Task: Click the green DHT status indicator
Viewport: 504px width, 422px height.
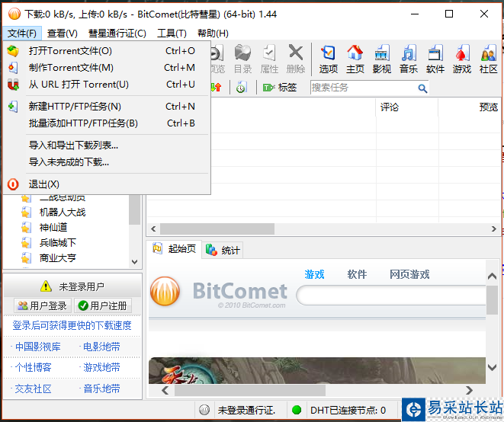Action: click(297, 410)
